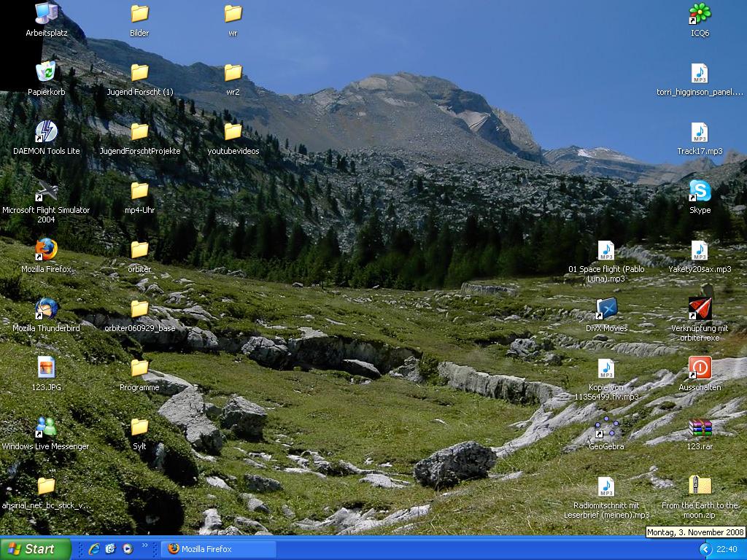Image resolution: width=747 pixels, height=560 pixels.
Task: Click the Track17.mp3 file icon
Action: (x=700, y=133)
